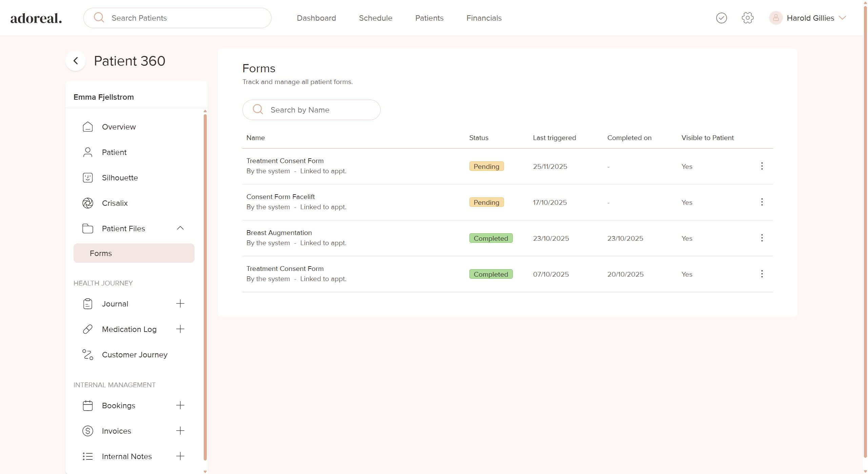
Task: Open Financials in top navigation
Action: (x=484, y=18)
